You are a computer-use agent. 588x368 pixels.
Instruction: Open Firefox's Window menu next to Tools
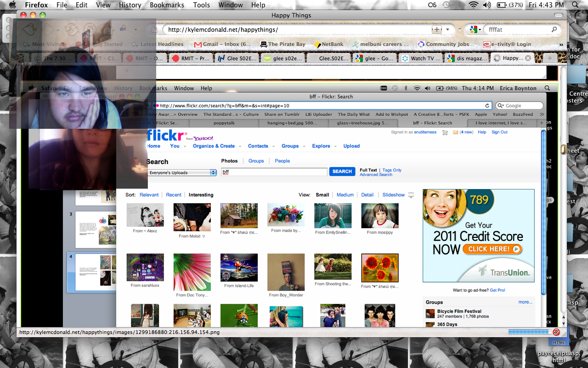pyautogui.click(x=231, y=5)
